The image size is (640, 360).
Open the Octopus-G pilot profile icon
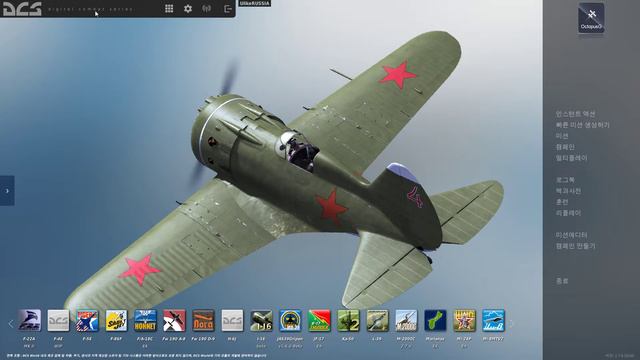point(591,18)
